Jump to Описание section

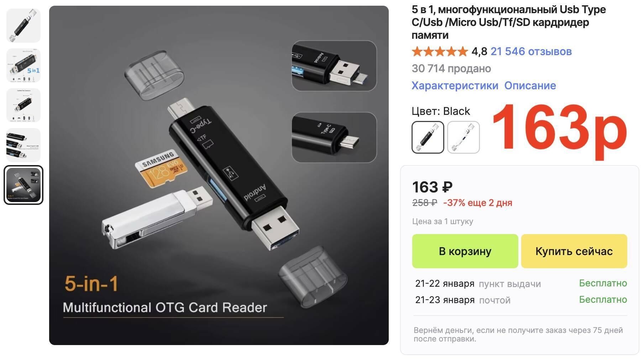coord(530,85)
